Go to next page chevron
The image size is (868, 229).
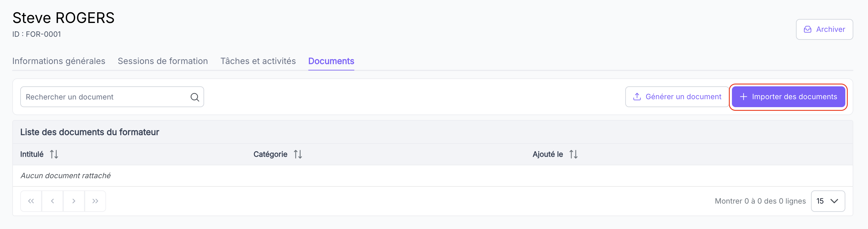[x=74, y=201]
